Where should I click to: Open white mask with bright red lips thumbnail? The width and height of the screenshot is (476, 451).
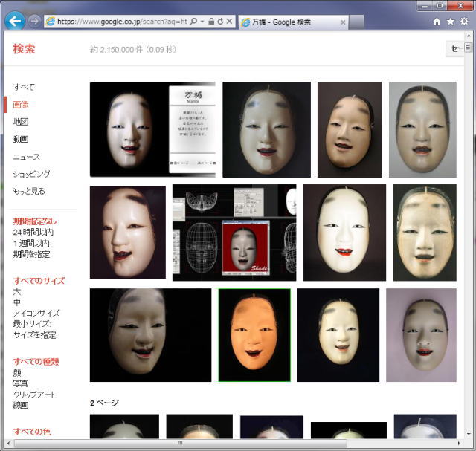pos(344,233)
